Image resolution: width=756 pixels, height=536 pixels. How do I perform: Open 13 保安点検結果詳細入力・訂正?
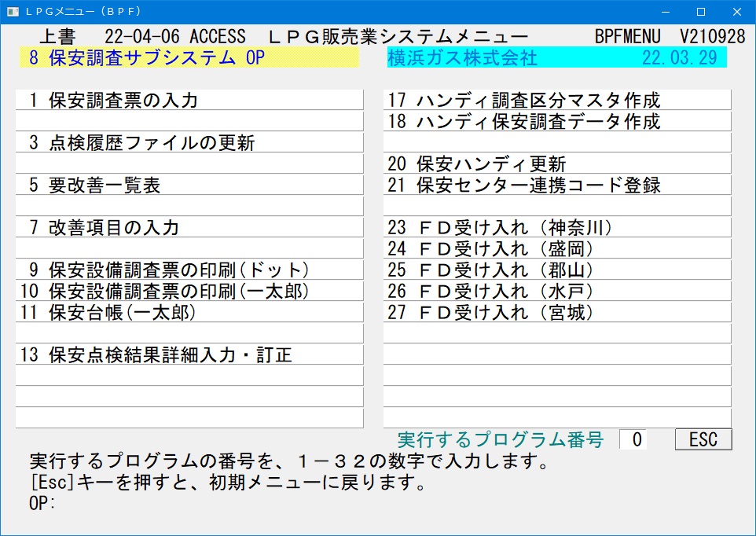[x=189, y=354]
